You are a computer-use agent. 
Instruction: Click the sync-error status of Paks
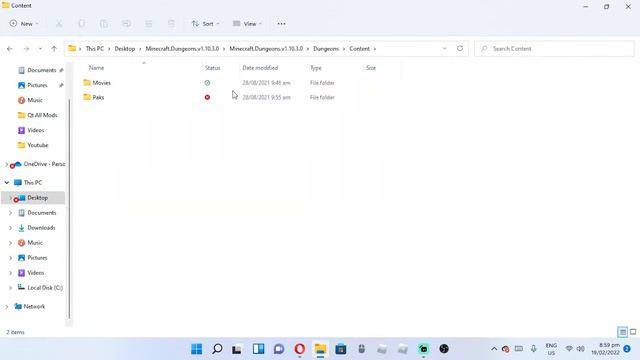(x=207, y=97)
